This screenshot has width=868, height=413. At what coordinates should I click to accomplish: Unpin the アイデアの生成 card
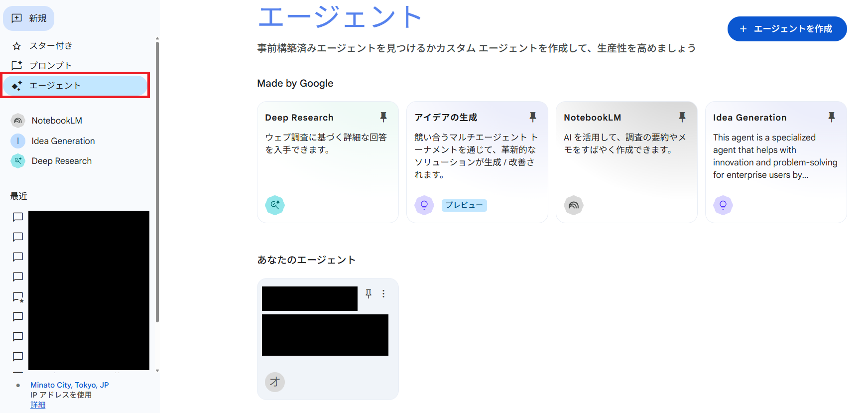(x=533, y=117)
